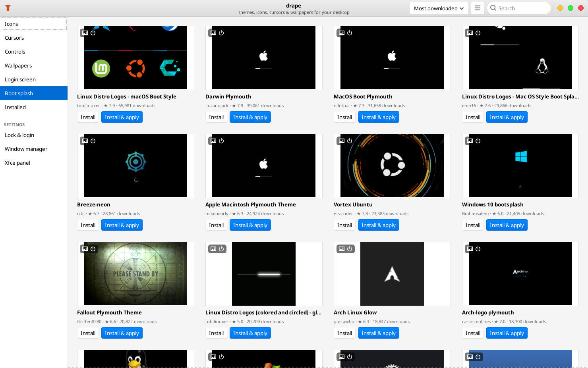Open the Most downloaded sort dropdown

(x=439, y=8)
